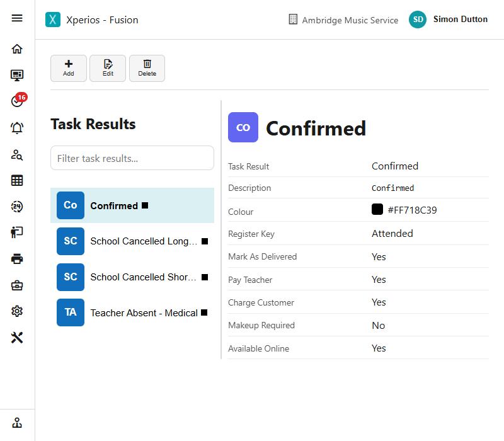Click the black swatch next to #FF718C39
This screenshot has width=504, height=441.
pyautogui.click(x=377, y=209)
